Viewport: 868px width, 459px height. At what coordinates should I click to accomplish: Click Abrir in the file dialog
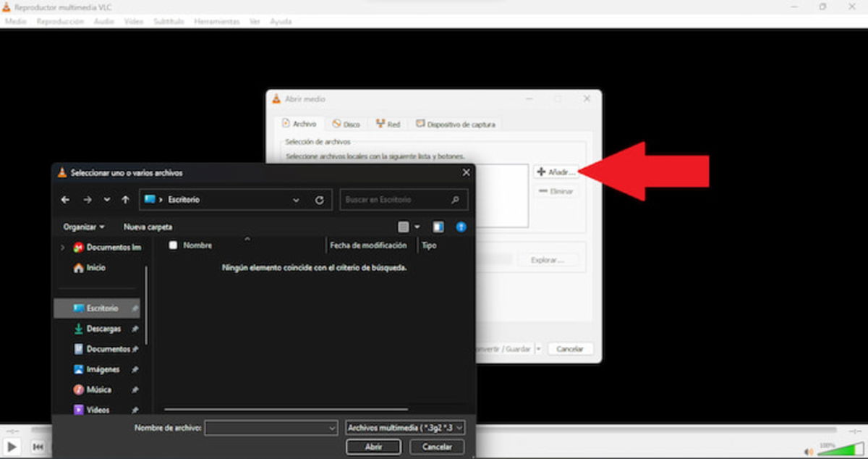[373, 447]
